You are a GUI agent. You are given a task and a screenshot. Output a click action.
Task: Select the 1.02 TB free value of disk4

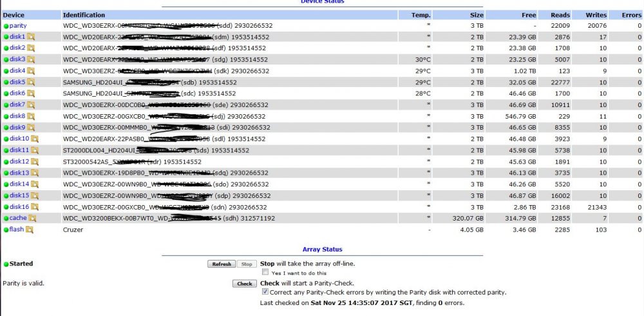[526, 71]
